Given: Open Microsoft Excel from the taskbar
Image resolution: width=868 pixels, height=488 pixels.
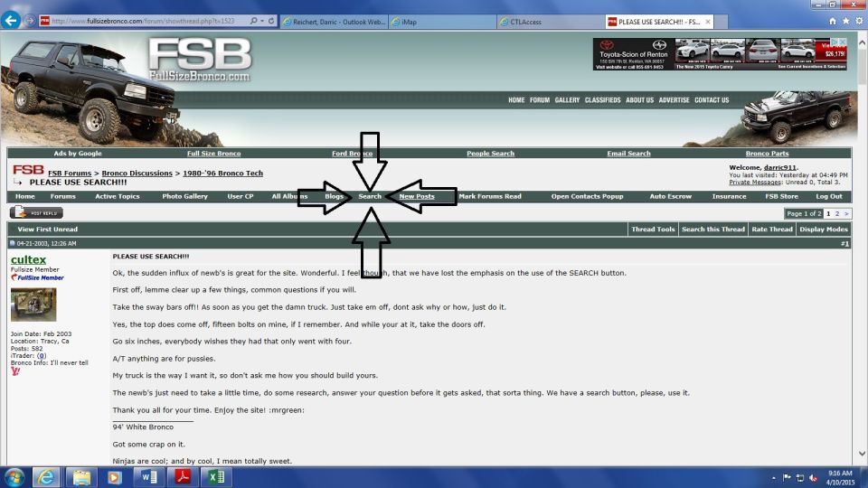Looking at the screenshot, I should coord(216,477).
